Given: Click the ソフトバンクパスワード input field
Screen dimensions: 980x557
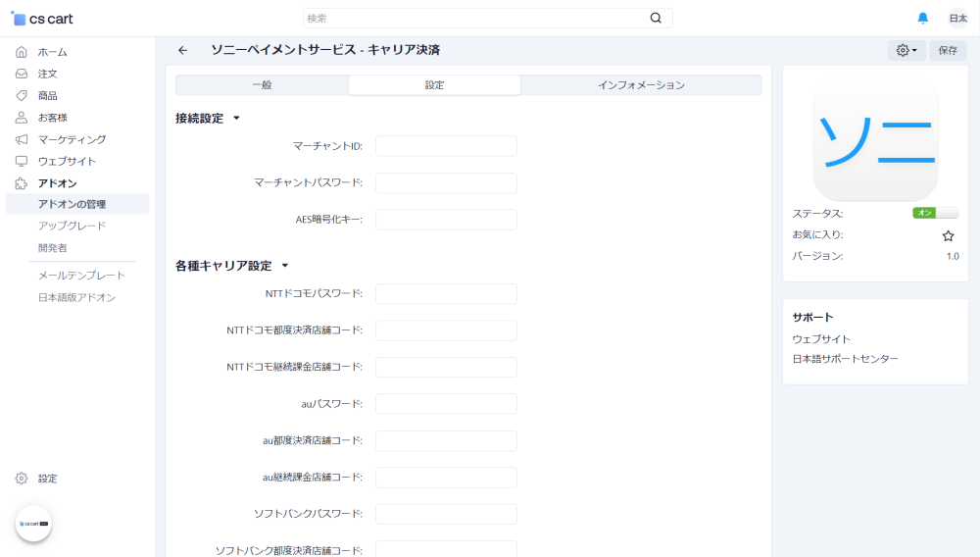Looking at the screenshot, I should click(x=446, y=514).
